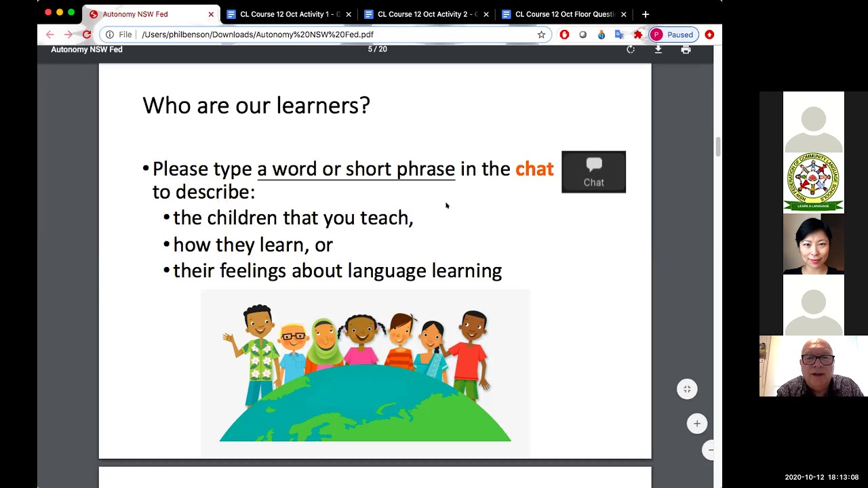Click the yellow minimize window button

[60, 13]
